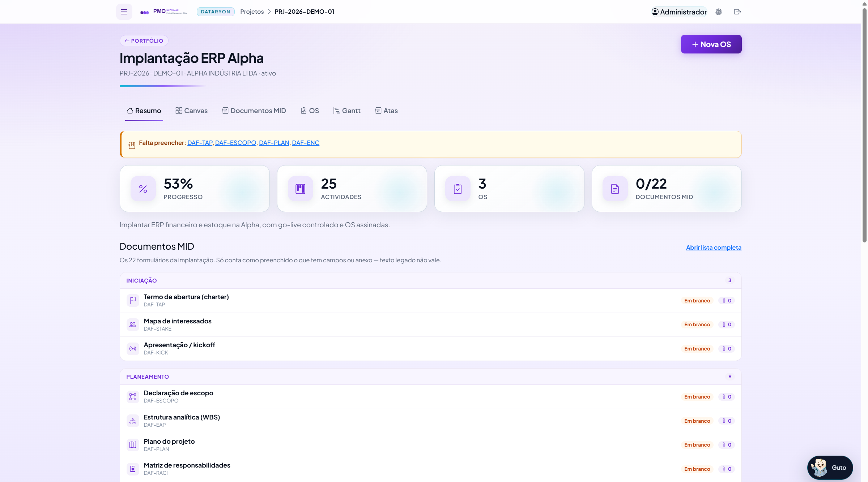
Task: Click attachment count for Estrutura analítica (WBS)
Action: click(727, 421)
